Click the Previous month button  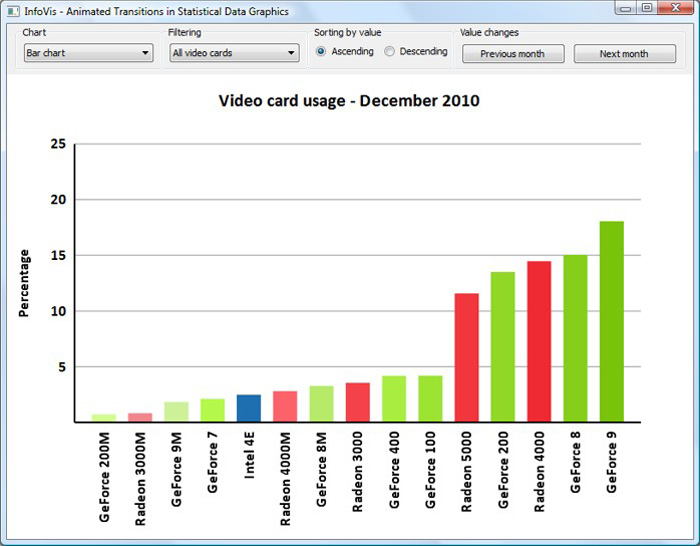click(x=513, y=54)
